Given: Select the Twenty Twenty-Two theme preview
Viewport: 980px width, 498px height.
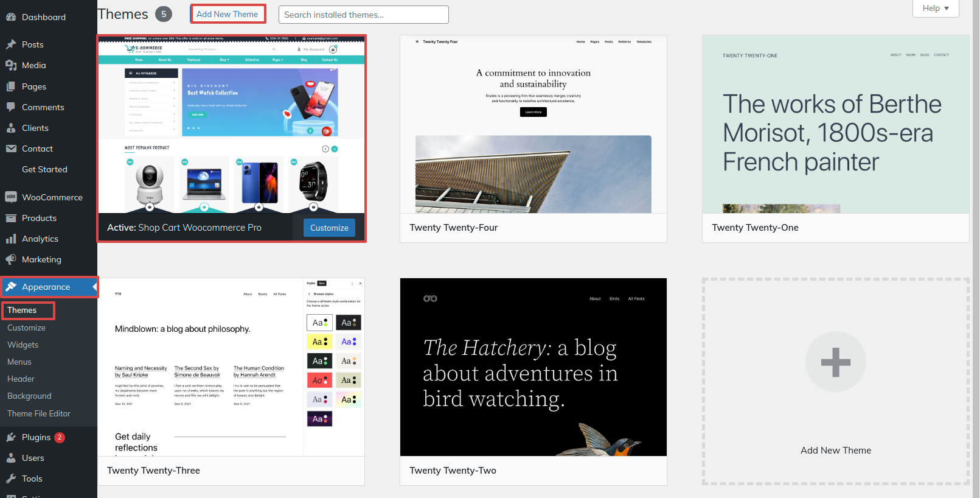Looking at the screenshot, I should [533, 367].
